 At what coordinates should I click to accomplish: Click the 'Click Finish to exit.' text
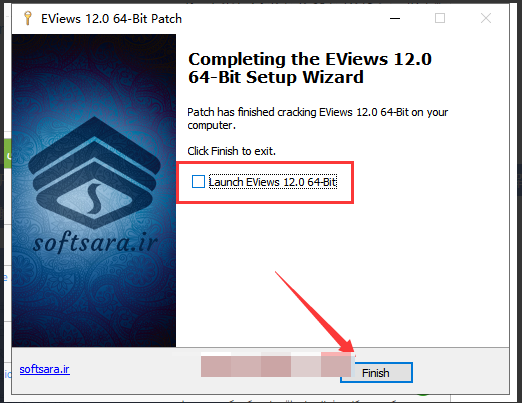(231, 151)
